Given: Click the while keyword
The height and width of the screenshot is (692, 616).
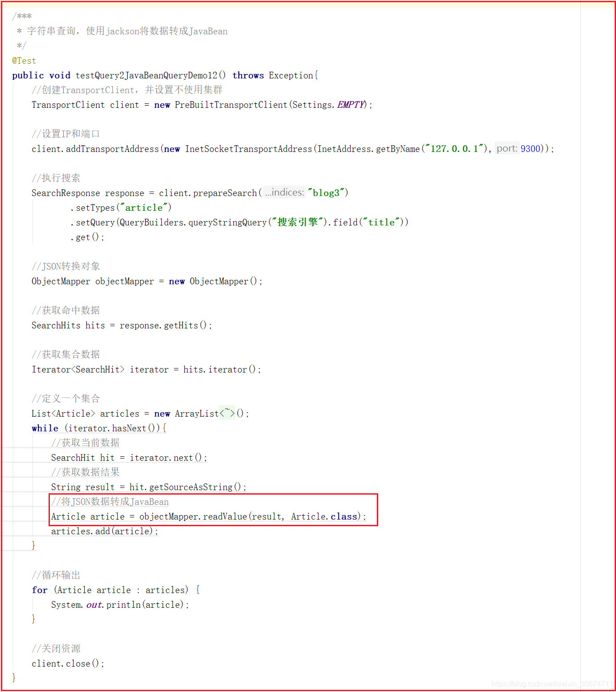Looking at the screenshot, I should coord(45,428).
